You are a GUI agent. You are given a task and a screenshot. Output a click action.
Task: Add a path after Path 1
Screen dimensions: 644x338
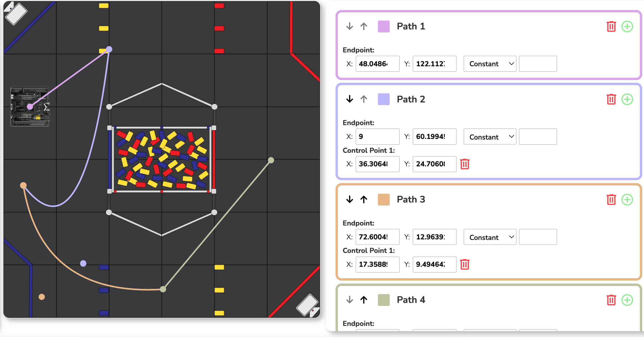[x=627, y=26]
